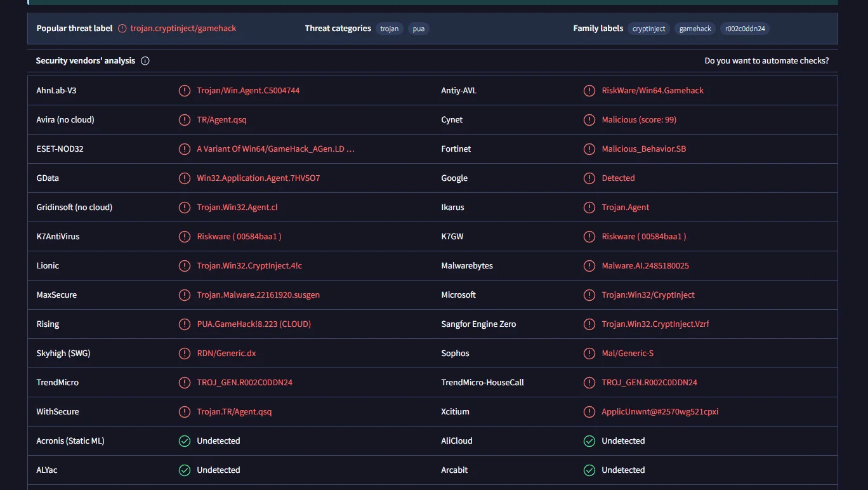Click the K7AntiVirus Riskware ( 00584baa1 ) result
This screenshot has width=868, height=490.
pos(239,237)
